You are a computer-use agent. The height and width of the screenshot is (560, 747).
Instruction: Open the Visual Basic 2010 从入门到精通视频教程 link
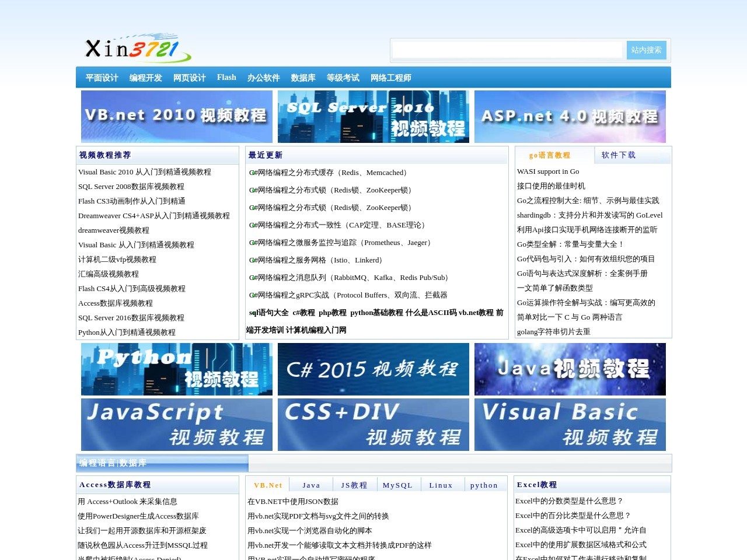click(x=145, y=171)
